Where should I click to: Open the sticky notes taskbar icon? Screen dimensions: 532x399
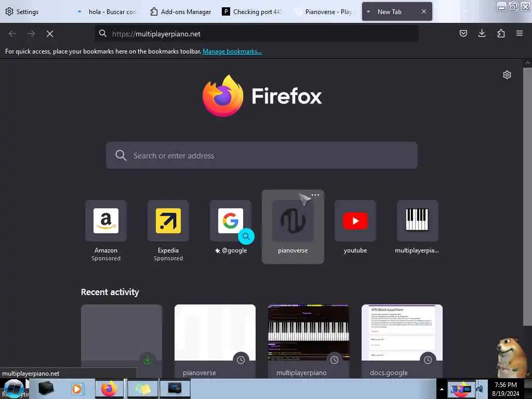(142, 389)
